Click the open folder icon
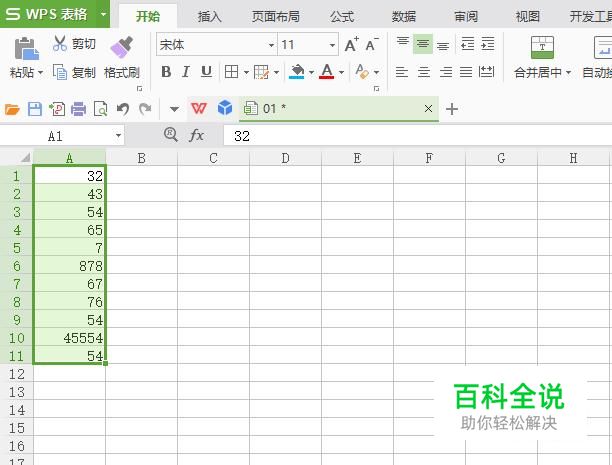 [x=12, y=109]
